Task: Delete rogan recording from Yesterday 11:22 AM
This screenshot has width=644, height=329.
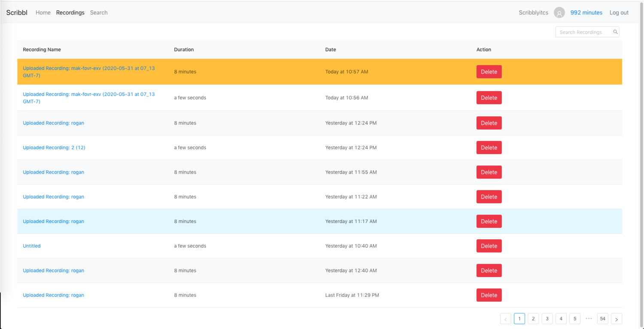Action: click(489, 197)
